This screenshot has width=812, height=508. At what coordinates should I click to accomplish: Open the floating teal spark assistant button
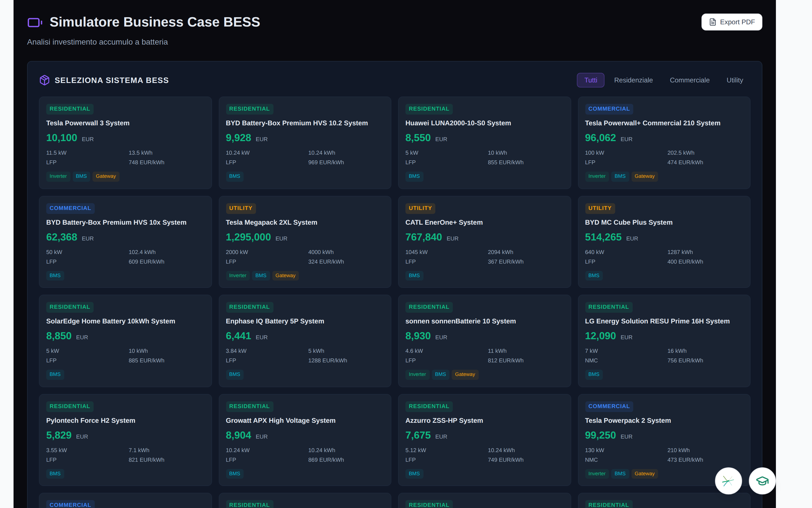pyautogui.click(x=728, y=481)
